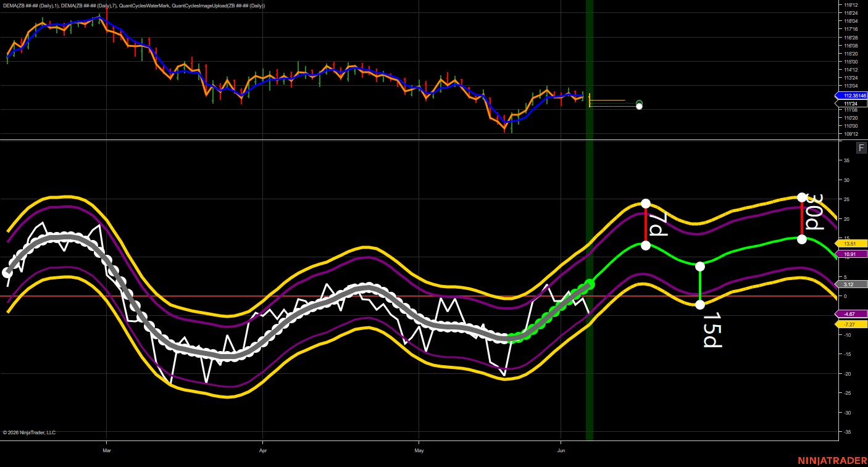Click the -35 label on indicator axis

coord(846,432)
